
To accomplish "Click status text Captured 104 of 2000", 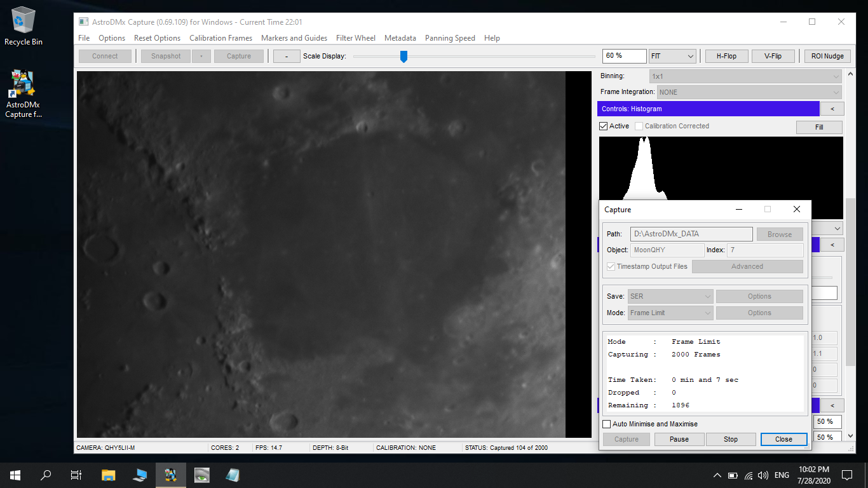I will tap(506, 447).
